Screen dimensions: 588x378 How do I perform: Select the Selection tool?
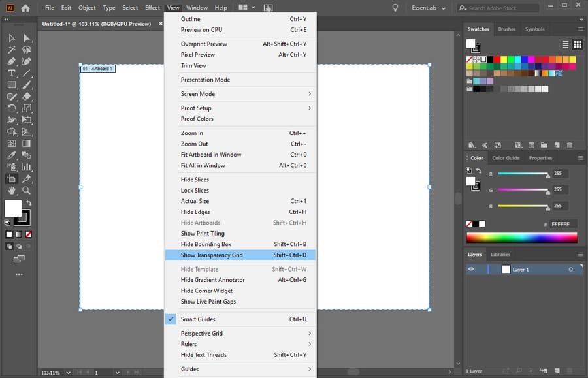coord(11,39)
